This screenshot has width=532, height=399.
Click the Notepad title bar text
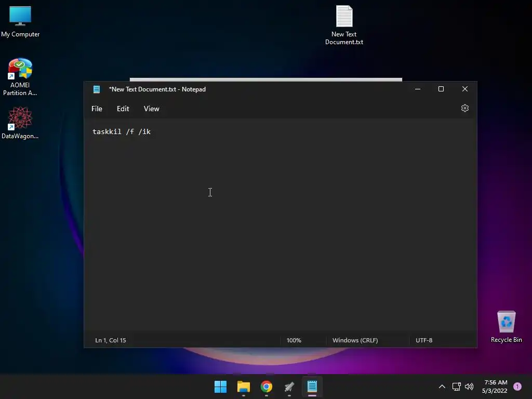(157, 89)
